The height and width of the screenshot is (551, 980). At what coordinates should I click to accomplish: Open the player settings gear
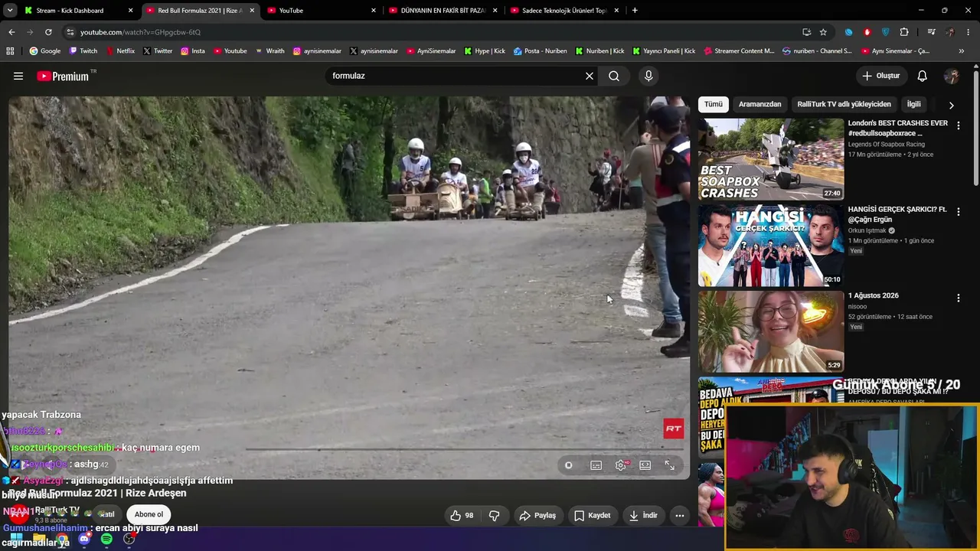pos(621,465)
